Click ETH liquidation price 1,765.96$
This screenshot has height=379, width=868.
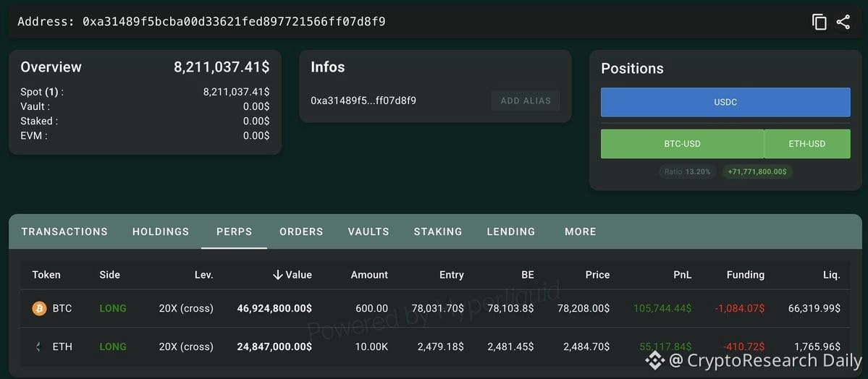click(817, 347)
